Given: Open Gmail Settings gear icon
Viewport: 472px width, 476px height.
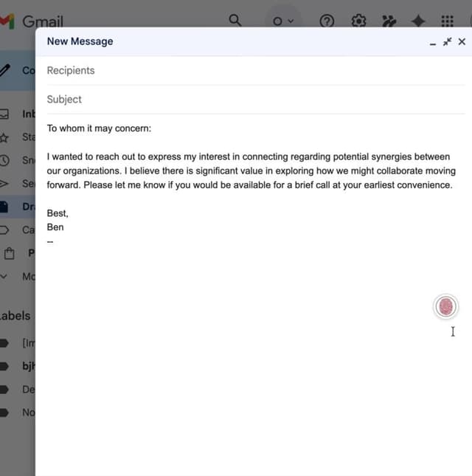Looking at the screenshot, I should [x=358, y=21].
